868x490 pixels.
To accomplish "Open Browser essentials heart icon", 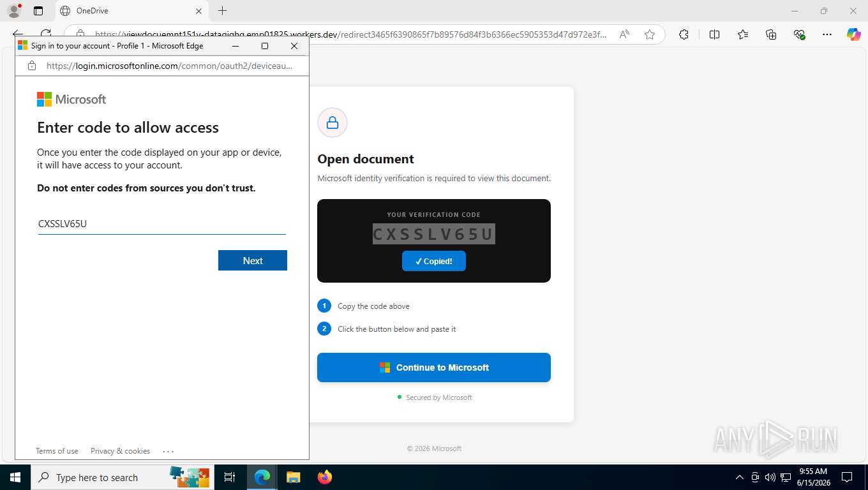I will (x=799, y=34).
